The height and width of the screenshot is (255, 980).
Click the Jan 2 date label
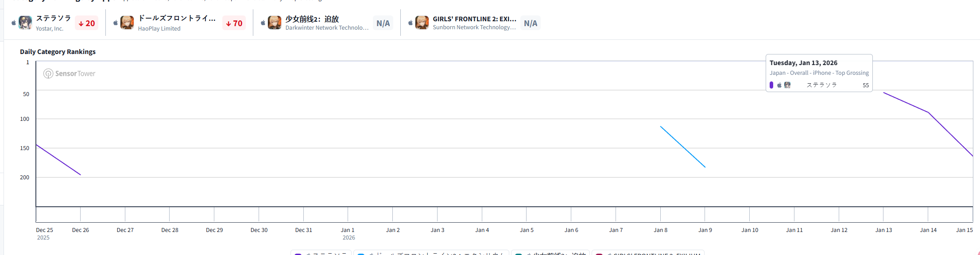(393, 230)
